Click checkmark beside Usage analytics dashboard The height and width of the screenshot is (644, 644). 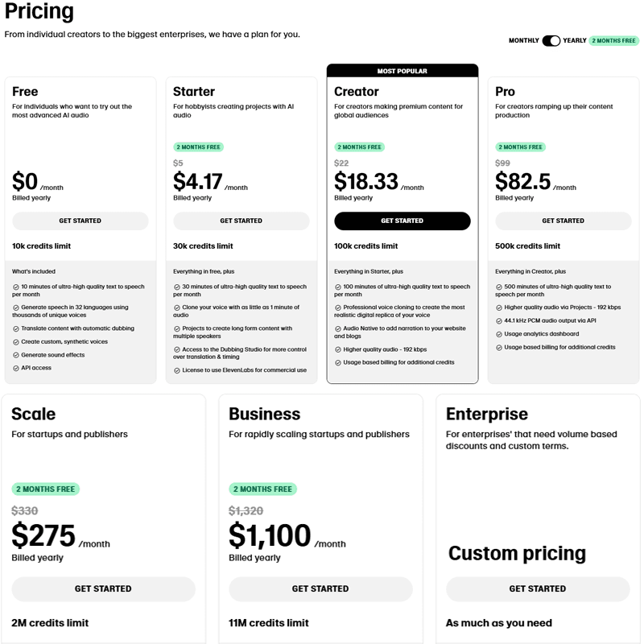(x=499, y=334)
